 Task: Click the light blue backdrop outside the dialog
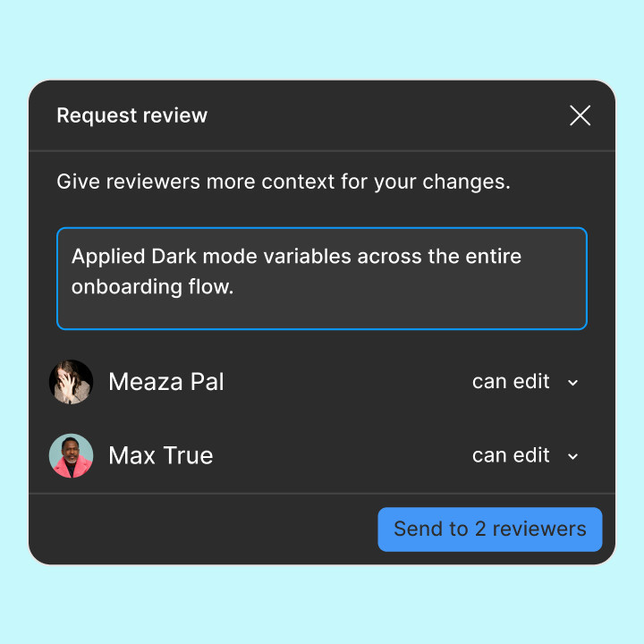pos(322,39)
